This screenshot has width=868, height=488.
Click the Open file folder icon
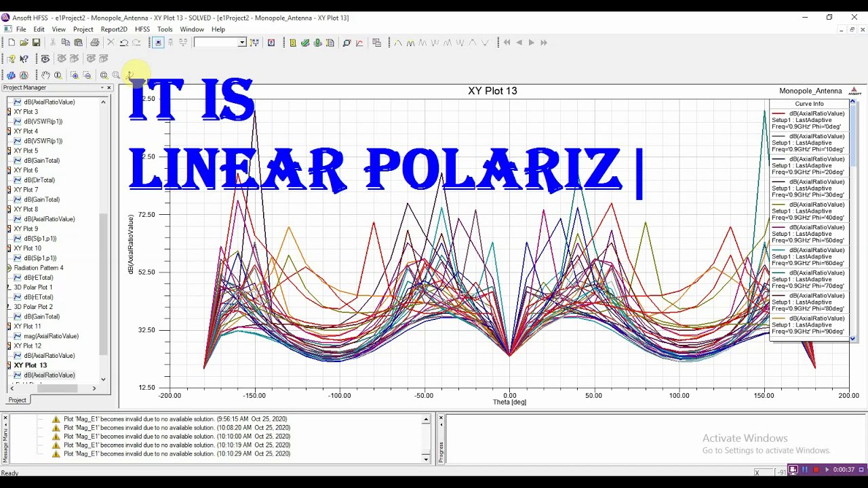pos(24,43)
